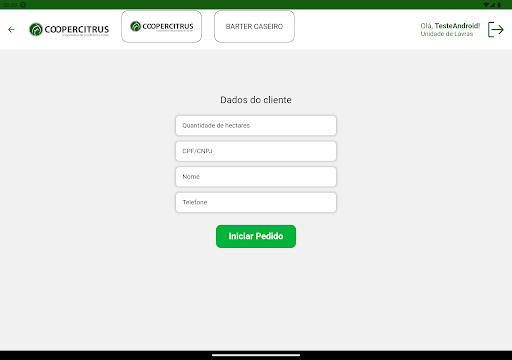512x360 pixels.
Task: Click the Unidade de Lavras label
Action: click(x=447, y=34)
